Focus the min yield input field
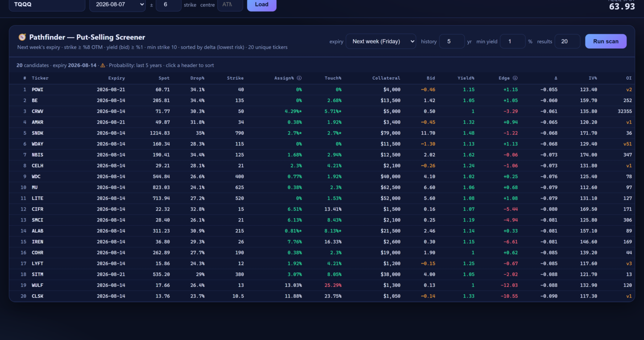 pyautogui.click(x=513, y=41)
